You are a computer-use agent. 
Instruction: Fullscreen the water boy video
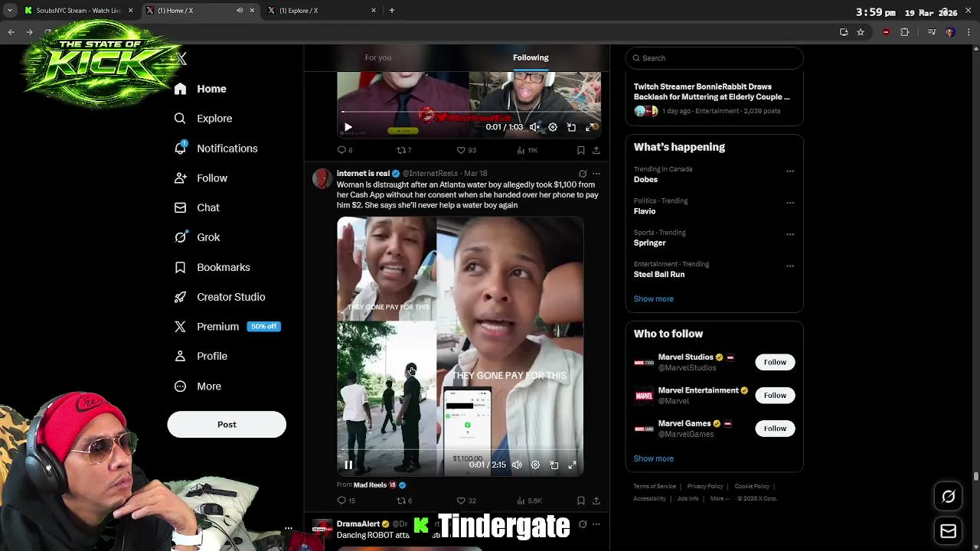pos(572,465)
